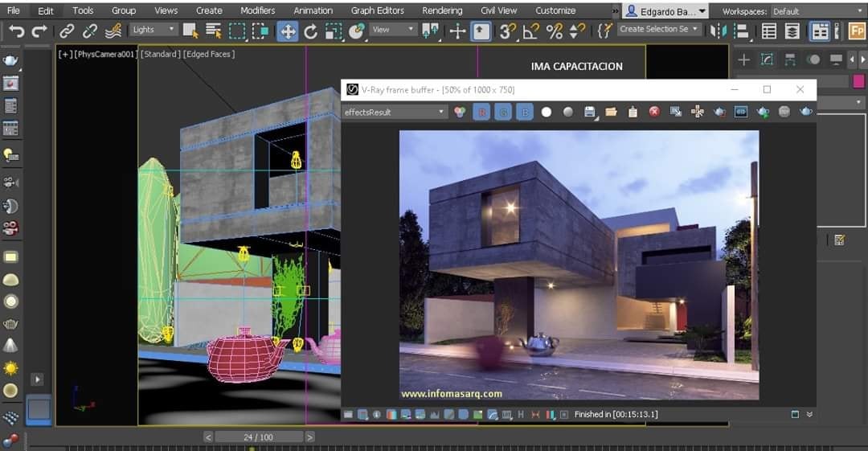The width and height of the screenshot is (868, 451).
Task: Select the Link objects chain icon
Action: pos(67,31)
